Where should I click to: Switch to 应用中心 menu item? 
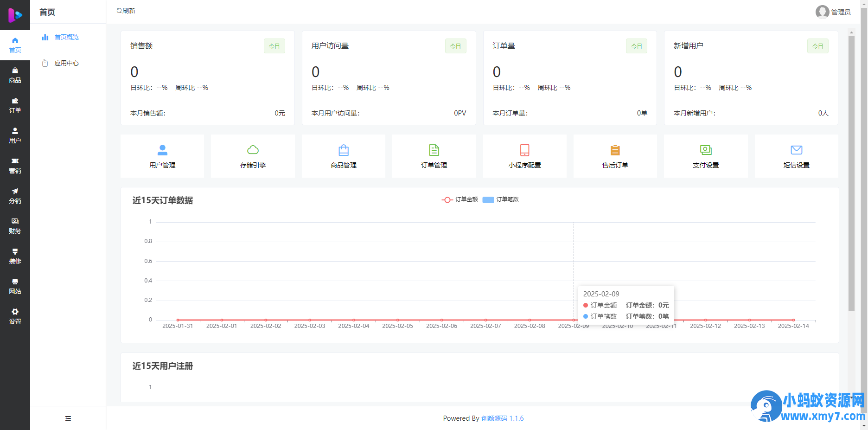click(66, 63)
